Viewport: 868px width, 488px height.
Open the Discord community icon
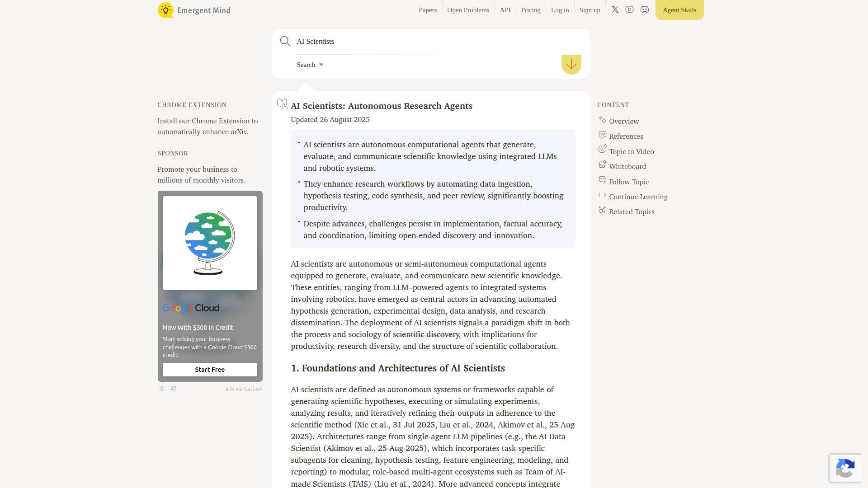(x=645, y=9)
